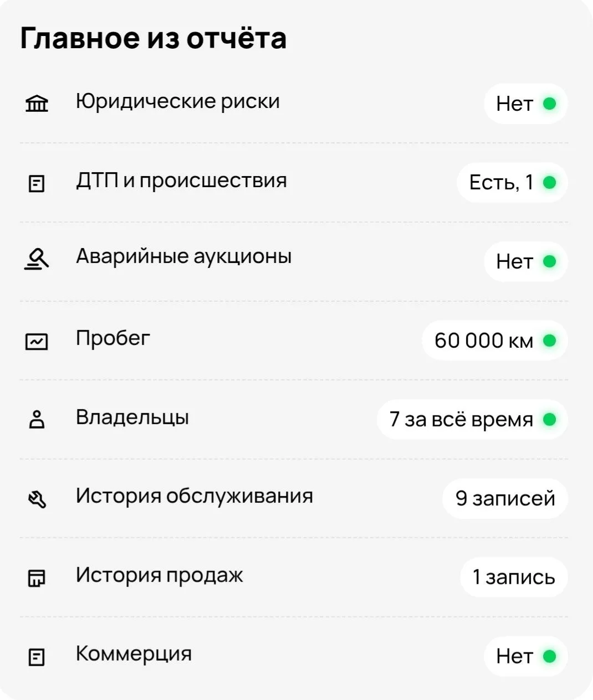This screenshot has height=700, width=593.
Task: Select the История обслуживания row label
Action: coord(195,496)
